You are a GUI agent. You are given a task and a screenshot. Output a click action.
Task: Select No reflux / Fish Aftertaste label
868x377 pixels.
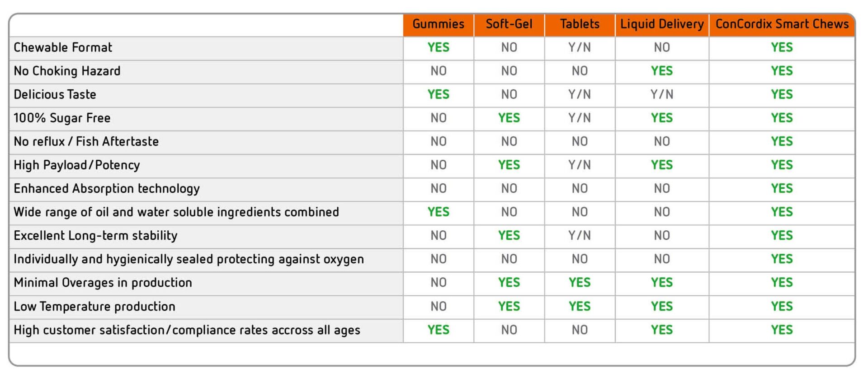(86, 141)
